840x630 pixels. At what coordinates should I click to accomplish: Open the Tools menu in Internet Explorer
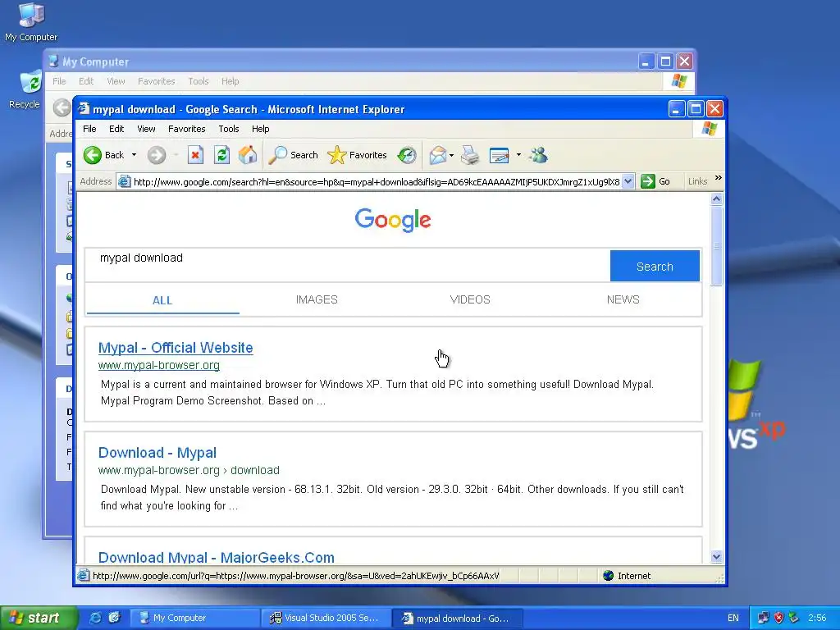[x=228, y=129]
